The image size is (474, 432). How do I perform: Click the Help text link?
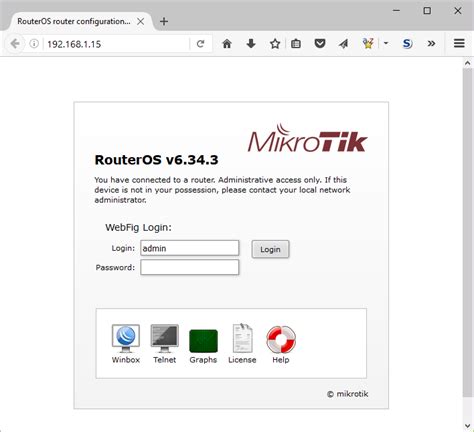tap(281, 360)
